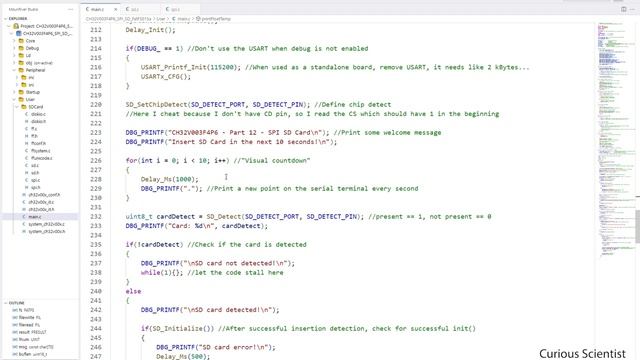Screen dimensions: 640x360
Task: Expand the Ld folder
Action: [14, 56]
